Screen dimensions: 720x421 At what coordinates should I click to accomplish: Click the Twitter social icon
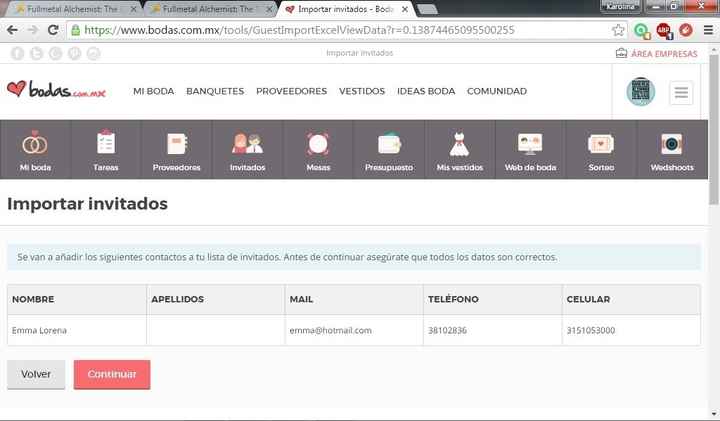(36, 54)
